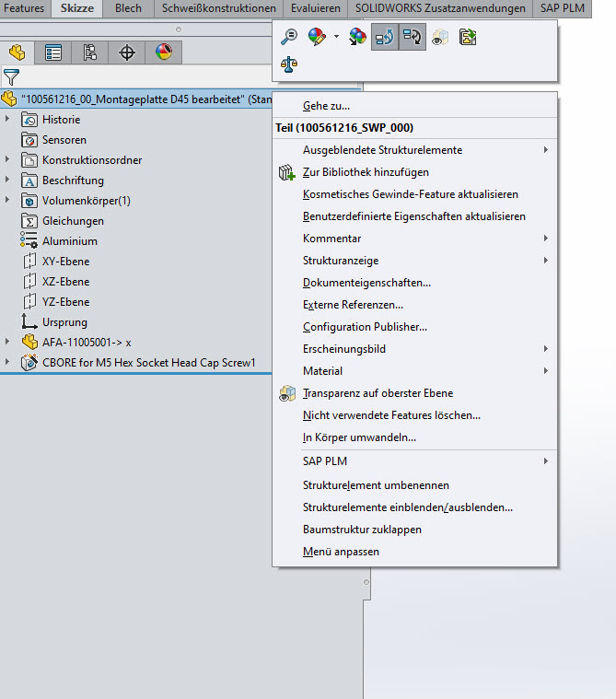Choose Kosmetisches Gewinde-Feature aktualisieren
616x699 pixels.
coord(414,194)
